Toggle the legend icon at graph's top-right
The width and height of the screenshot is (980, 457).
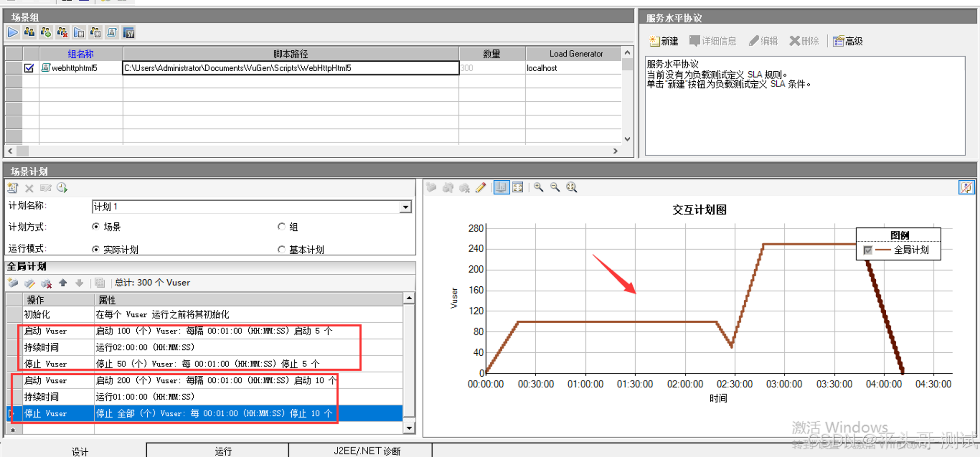pyautogui.click(x=966, y=187)
